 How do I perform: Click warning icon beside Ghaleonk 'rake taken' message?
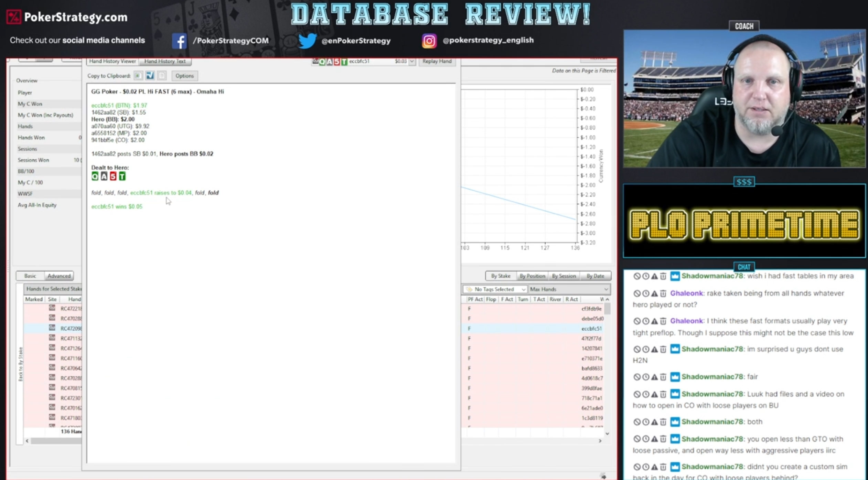click(x=654, y=294)
